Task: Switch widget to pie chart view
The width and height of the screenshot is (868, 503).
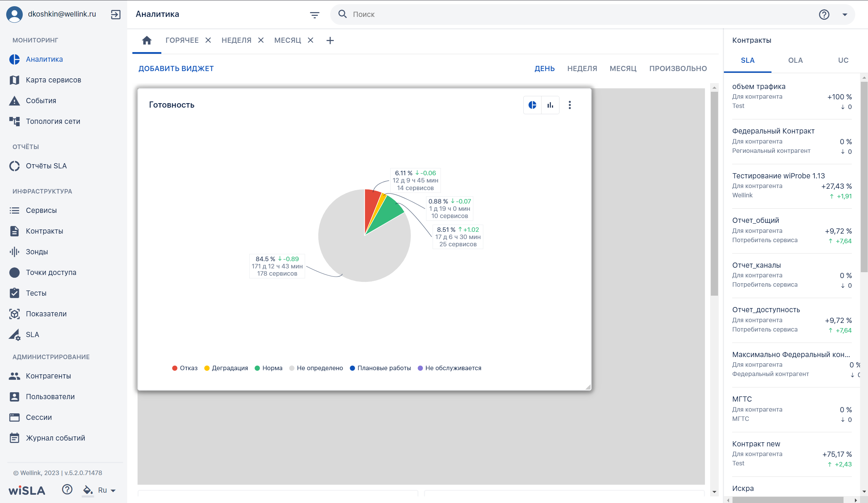Action: [532, 105]
